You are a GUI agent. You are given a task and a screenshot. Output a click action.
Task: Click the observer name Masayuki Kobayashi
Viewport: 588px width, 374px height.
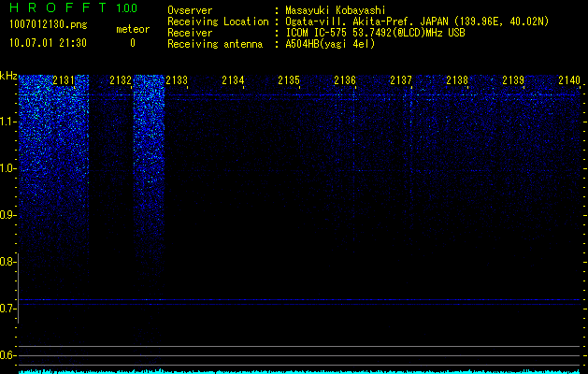click(x=336, y=10)
